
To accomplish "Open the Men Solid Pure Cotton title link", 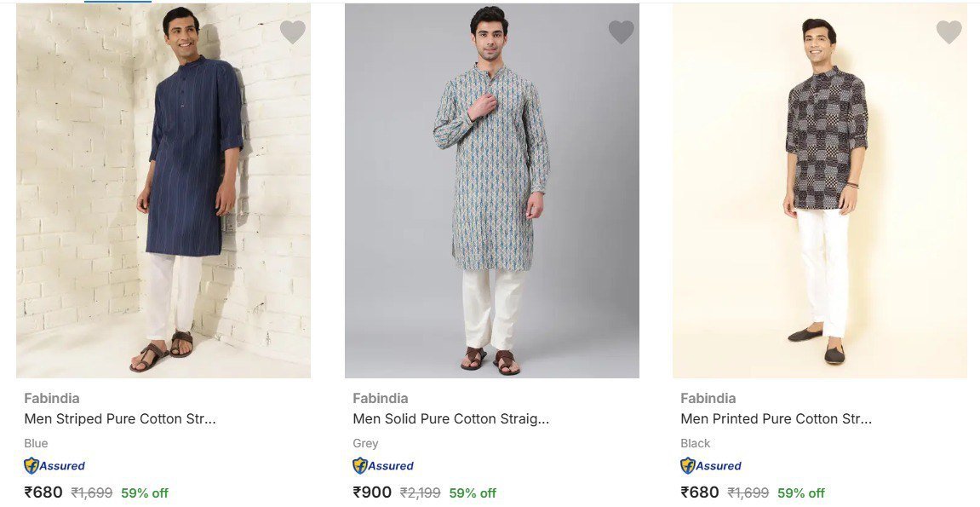I will [450, 418].
